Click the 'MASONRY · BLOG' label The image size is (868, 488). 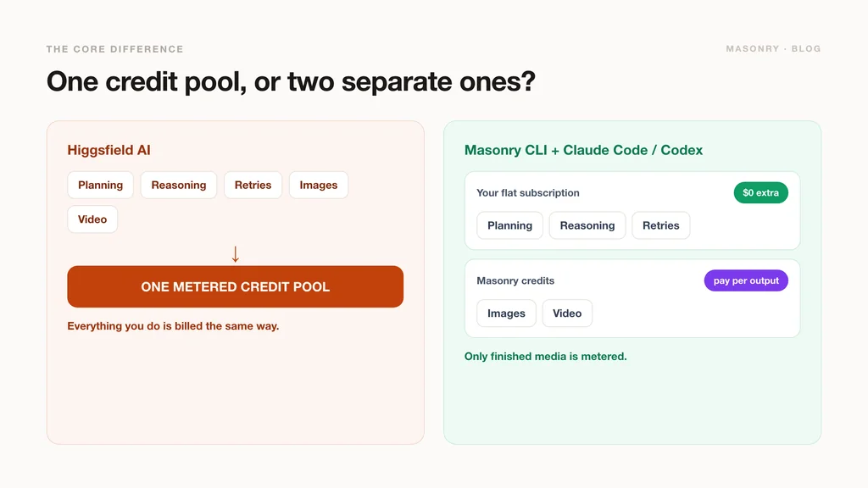(773, 48)
